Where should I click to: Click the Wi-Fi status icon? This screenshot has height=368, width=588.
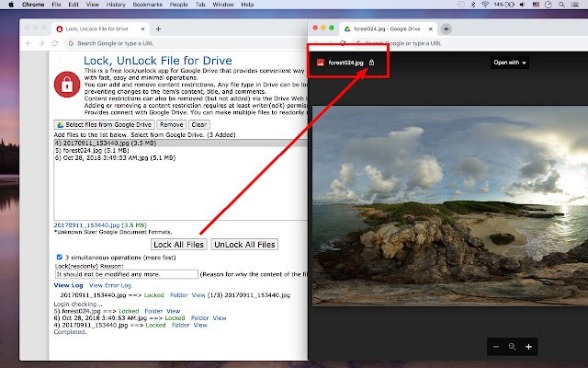coord(485,5)
